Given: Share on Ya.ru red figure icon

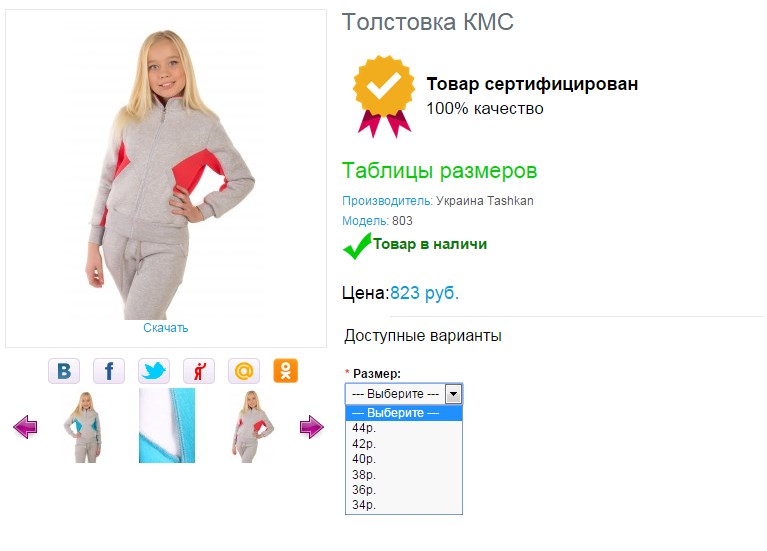Looking at the screenshot, I should coord(199,371).
